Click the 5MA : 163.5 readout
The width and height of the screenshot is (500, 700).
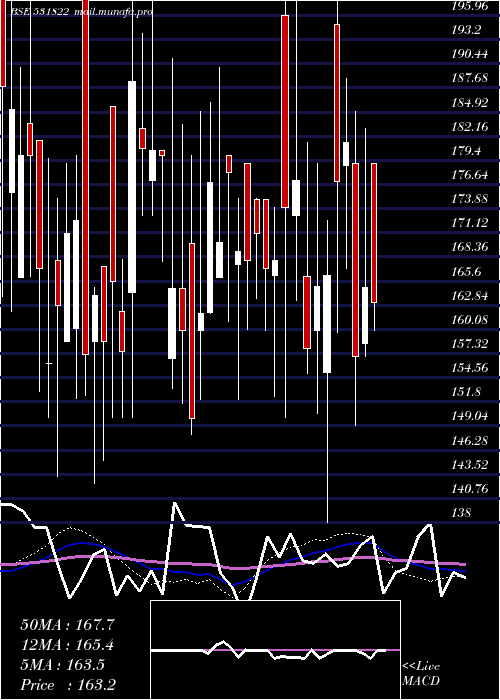(62, 665)
